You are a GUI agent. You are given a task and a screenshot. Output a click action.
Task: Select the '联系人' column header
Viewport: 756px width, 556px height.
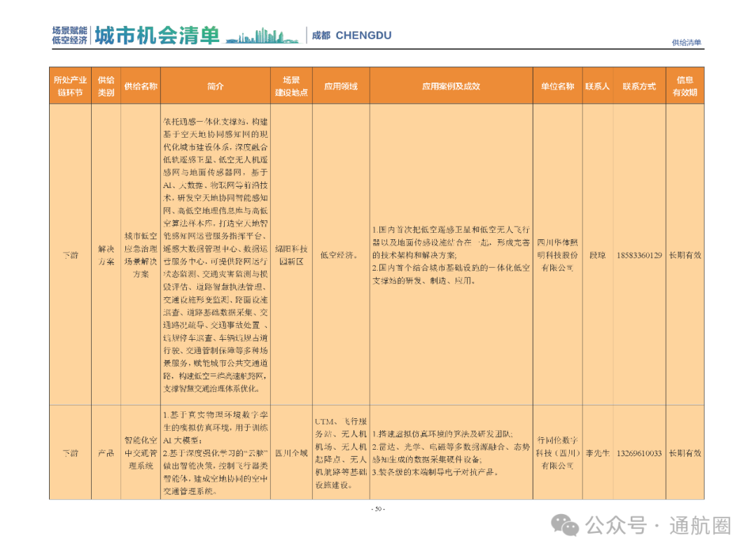[597, 86]
